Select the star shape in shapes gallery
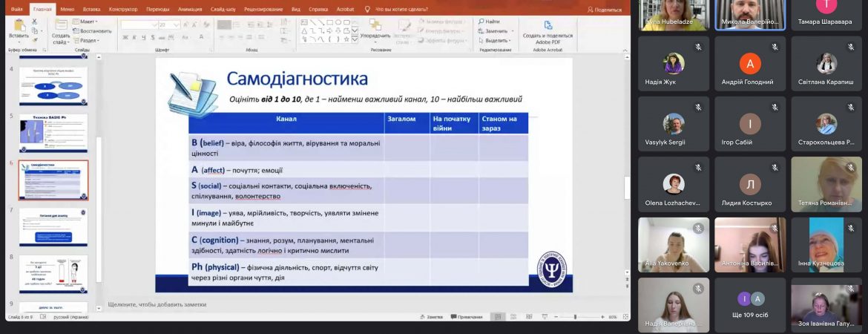 pyautogui.click(x=346, y=39)
